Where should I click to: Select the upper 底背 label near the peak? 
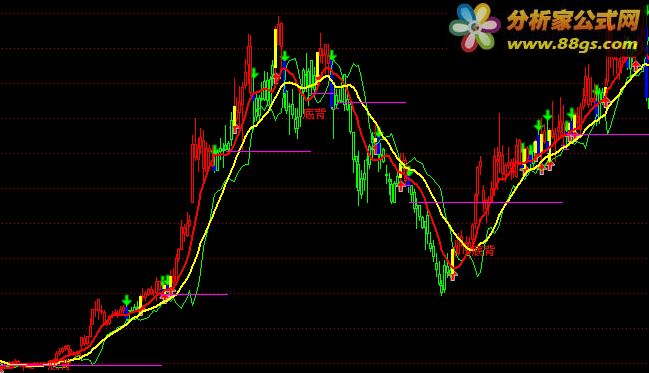click(315, 113)
